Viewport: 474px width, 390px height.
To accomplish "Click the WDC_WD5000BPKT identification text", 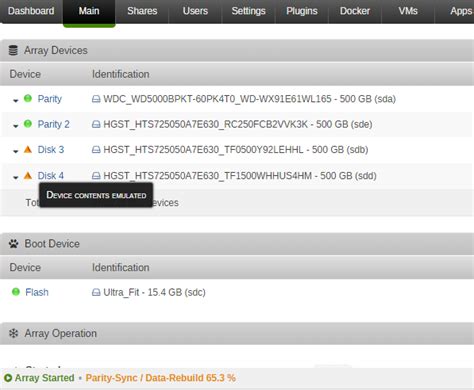I will (250, 99).
